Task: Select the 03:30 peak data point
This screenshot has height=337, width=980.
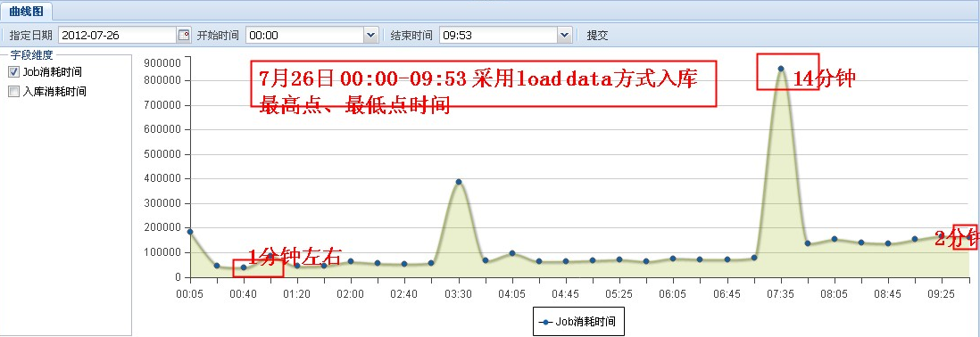Action: (x=458, y=182)
